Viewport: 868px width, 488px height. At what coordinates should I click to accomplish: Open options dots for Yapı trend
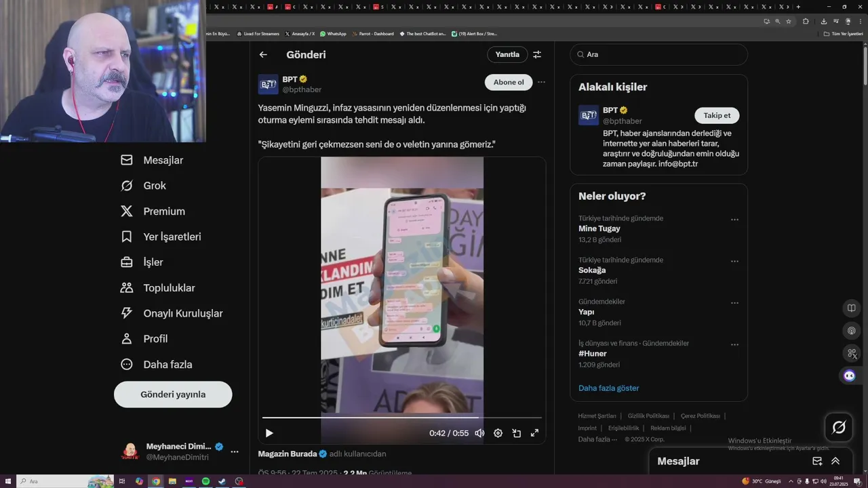point(734,303)
